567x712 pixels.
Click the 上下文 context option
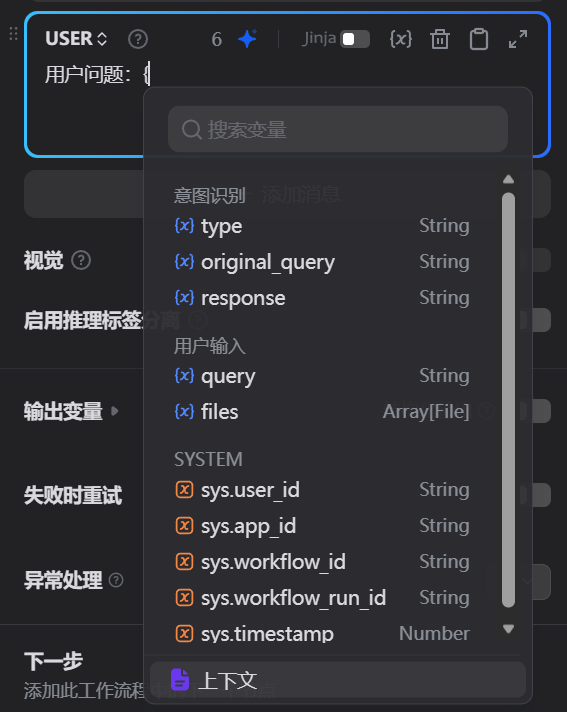[x=338, y=680]
